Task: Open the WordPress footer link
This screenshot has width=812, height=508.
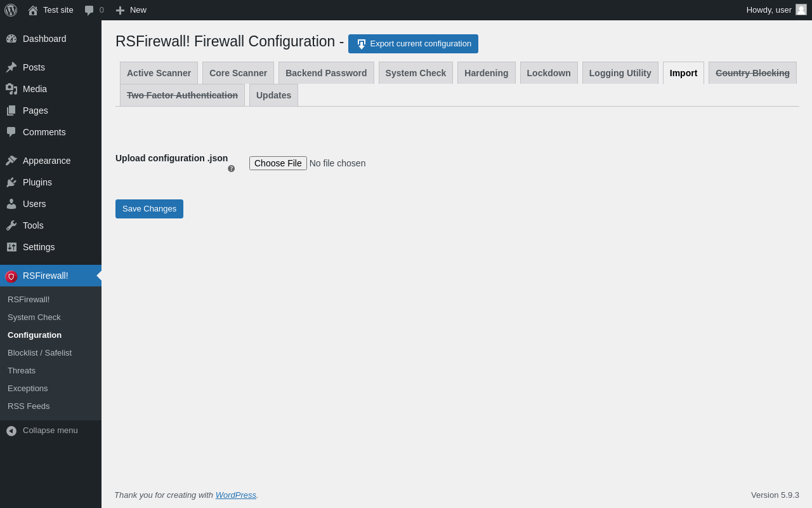Action: tap(236, 495)
